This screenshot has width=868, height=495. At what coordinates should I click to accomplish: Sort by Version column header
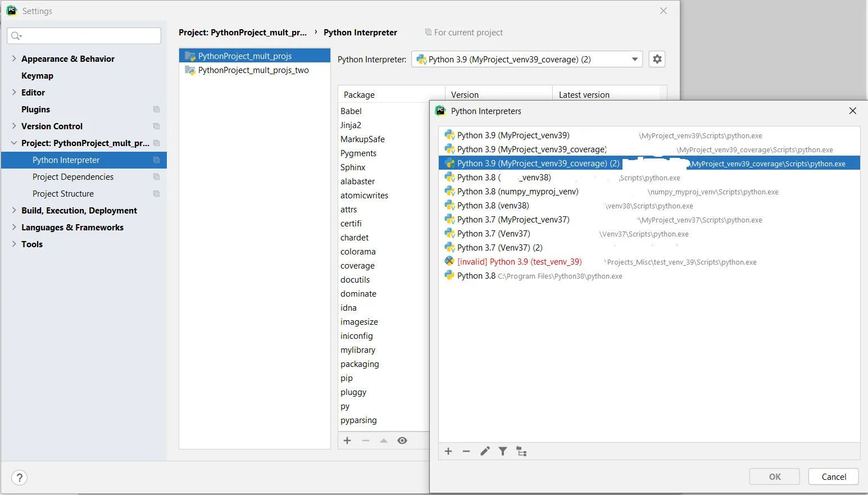point(499,94)
